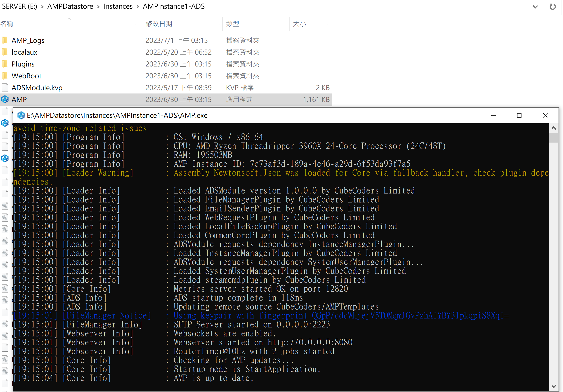The height and width of the screenshot is (392, 563).
Task: Navigate to Instances in breadcrumb
Action: tap(118, 6)
